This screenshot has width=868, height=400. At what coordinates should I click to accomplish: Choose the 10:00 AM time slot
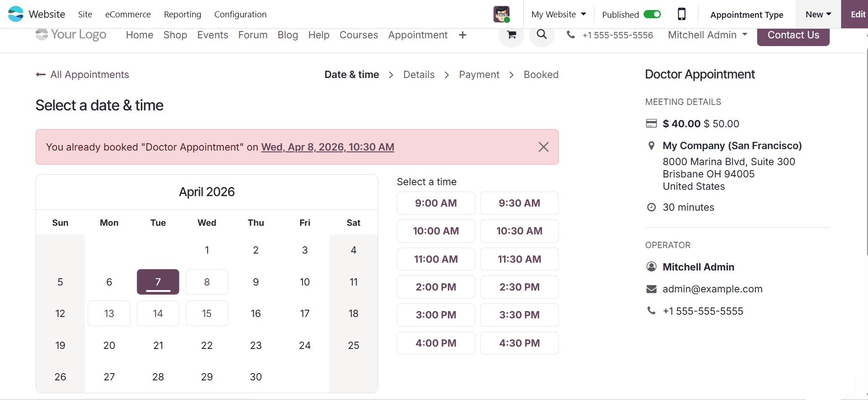tap(436, 231)
